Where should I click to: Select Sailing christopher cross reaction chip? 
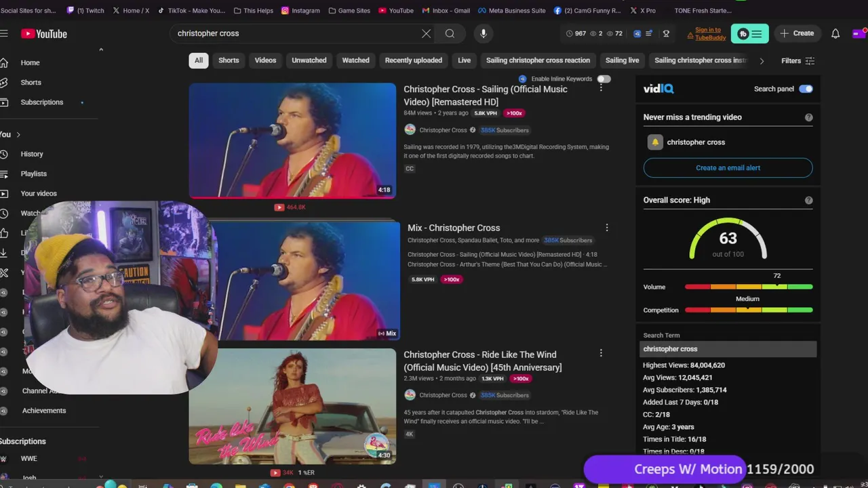(538, 60)
